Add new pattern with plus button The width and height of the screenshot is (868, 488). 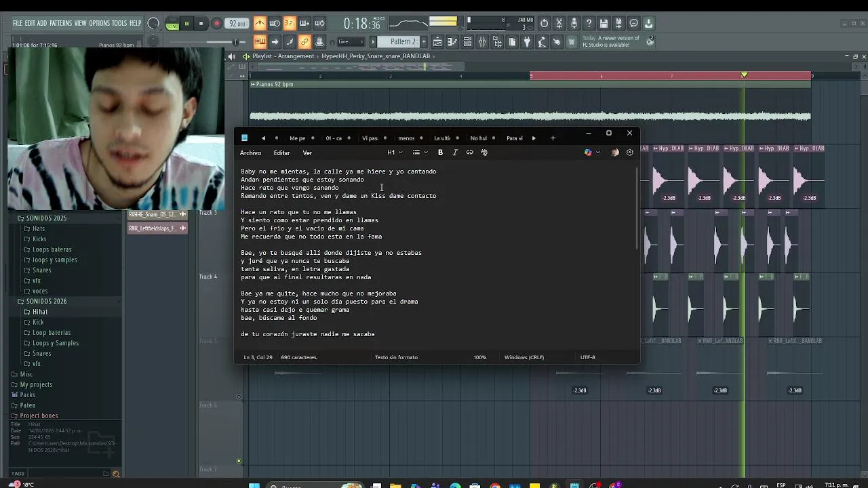pos(424,42)
